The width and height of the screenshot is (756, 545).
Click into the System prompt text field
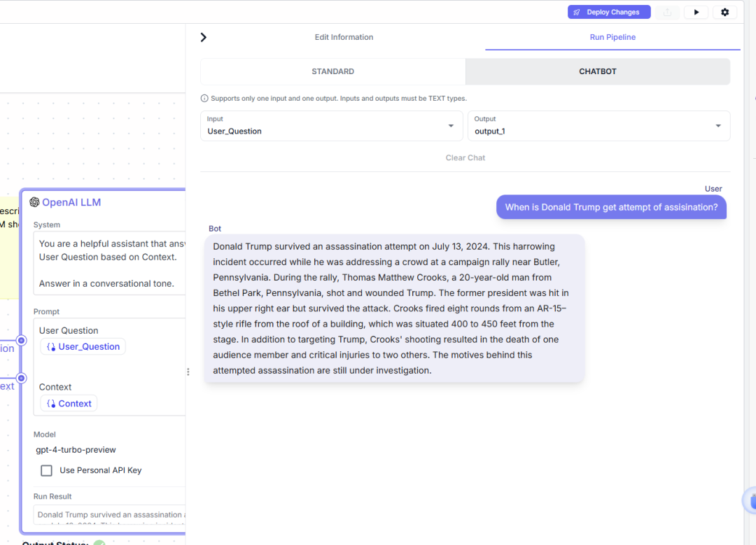click(108, 263)
